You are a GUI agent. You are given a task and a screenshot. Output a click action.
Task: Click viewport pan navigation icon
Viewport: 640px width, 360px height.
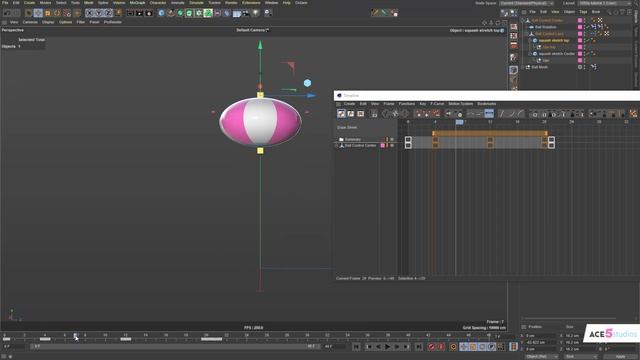[x=484, y=22]
